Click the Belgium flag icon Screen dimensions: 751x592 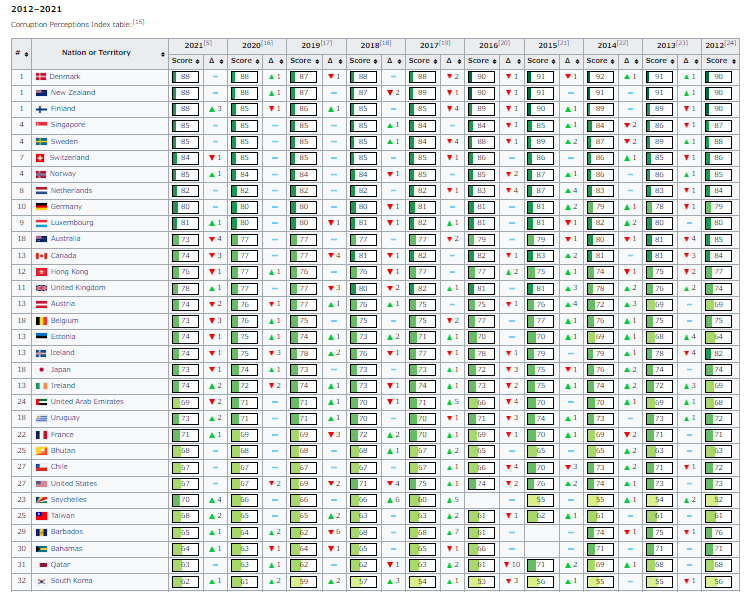[x=41, y=321]
